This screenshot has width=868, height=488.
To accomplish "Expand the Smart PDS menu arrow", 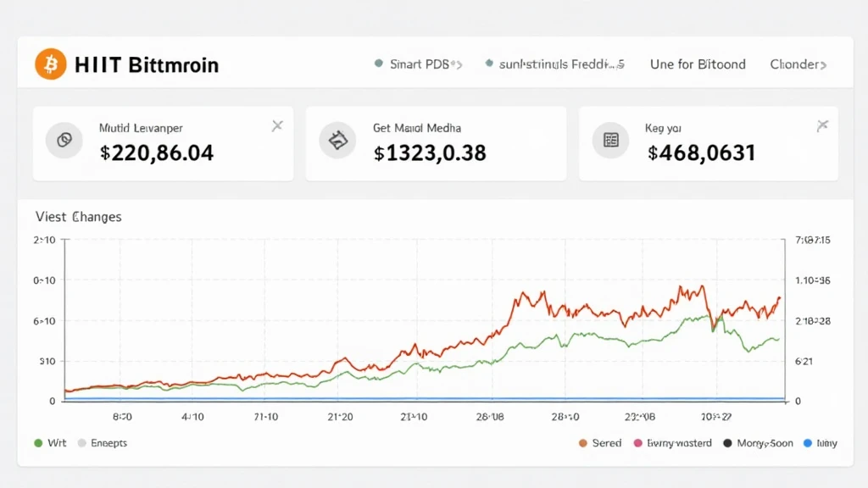I will point(459,65).
